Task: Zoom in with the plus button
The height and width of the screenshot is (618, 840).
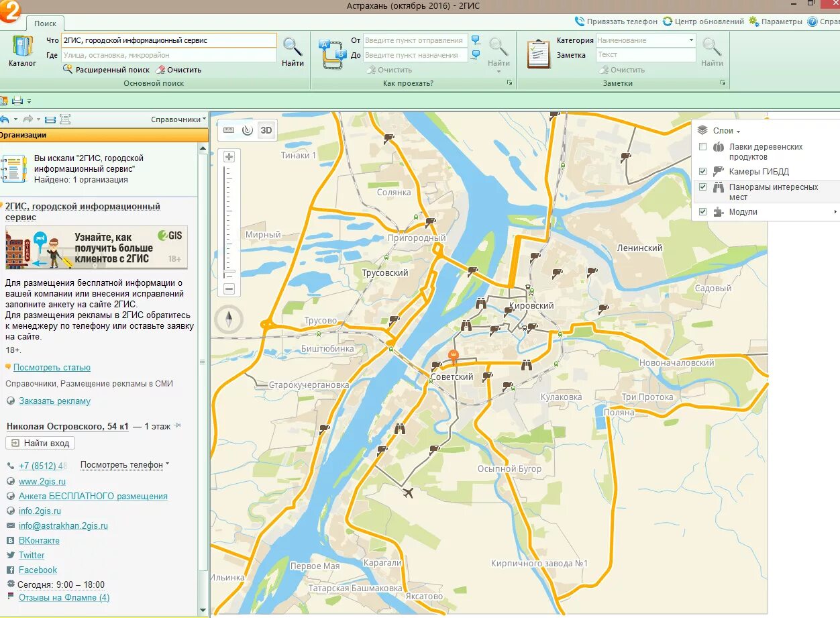Action: (x=229, y=157)
